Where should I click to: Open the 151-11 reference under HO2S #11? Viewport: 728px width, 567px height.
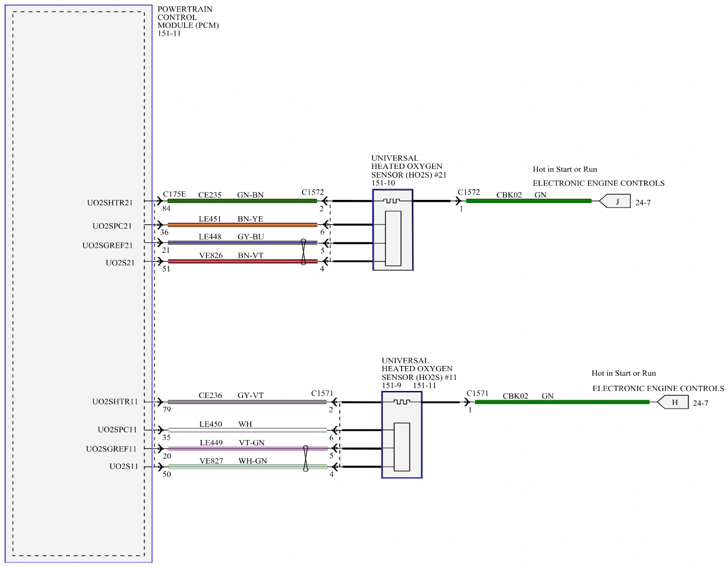[424, 385]
